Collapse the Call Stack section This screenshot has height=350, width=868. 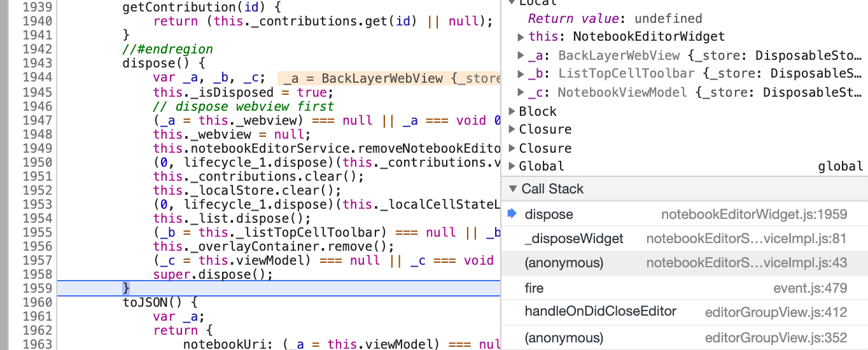(x=514, y=189)
